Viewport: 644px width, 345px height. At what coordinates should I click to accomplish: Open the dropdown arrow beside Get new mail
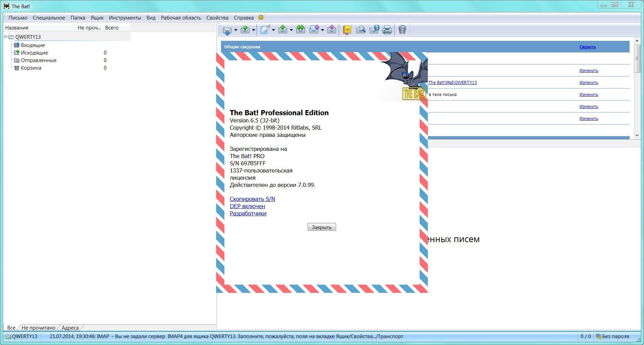coord(236,30)
